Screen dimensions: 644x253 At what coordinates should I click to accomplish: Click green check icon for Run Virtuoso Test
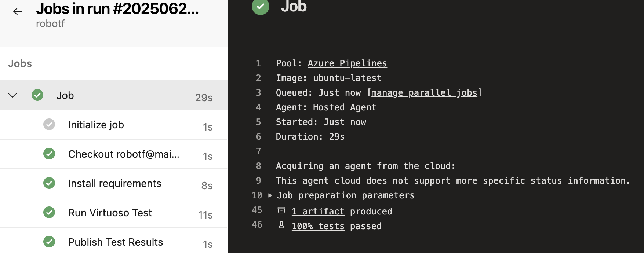pos(49,212)
